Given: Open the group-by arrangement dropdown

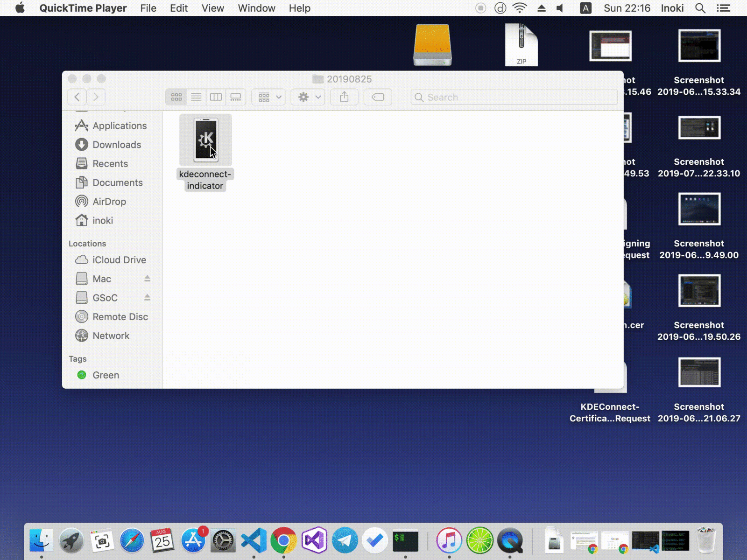Looking at the screenshot, I should (269, 97).
